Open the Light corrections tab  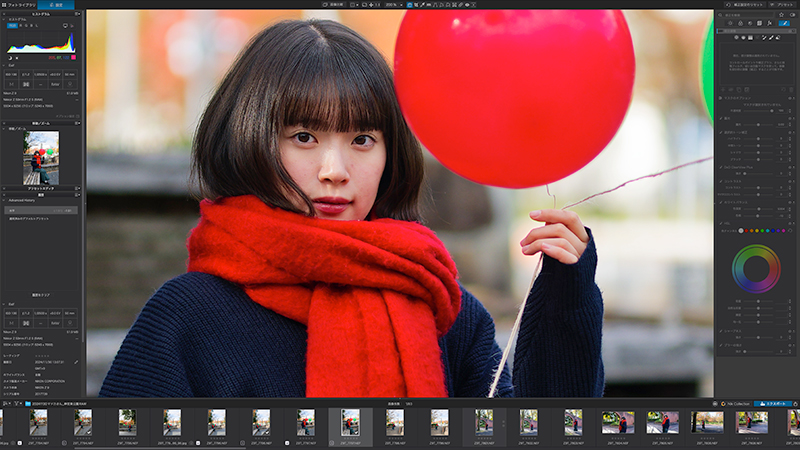click(730, 23)
